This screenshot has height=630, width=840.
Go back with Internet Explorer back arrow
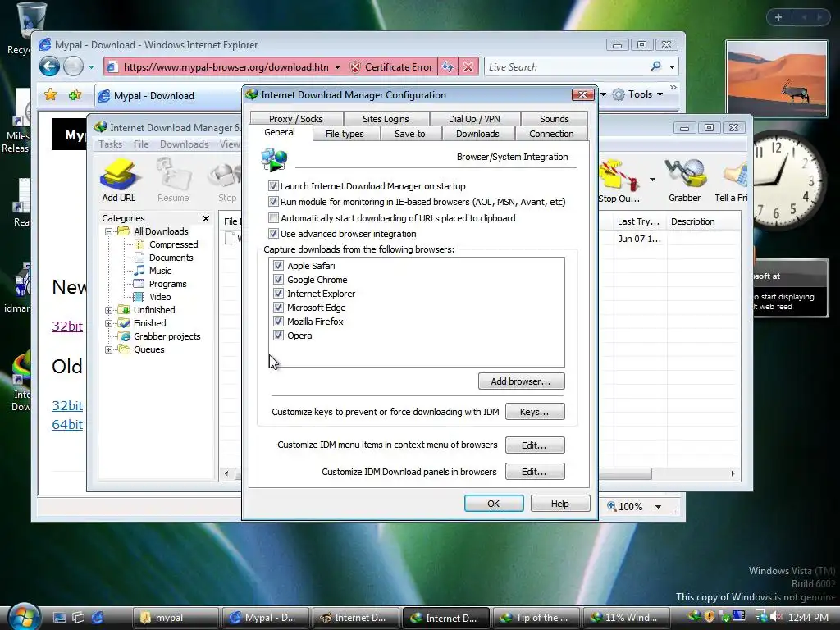pos(49,67)
